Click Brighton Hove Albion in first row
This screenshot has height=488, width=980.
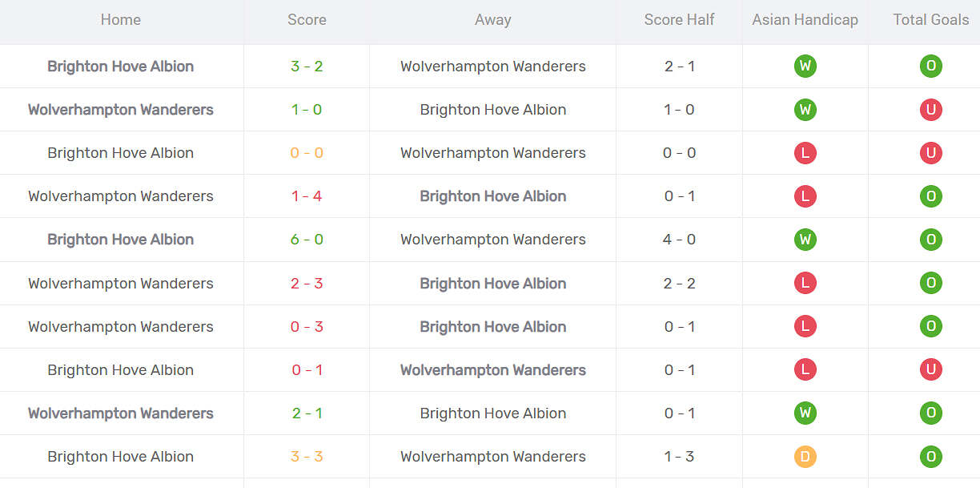121,67
